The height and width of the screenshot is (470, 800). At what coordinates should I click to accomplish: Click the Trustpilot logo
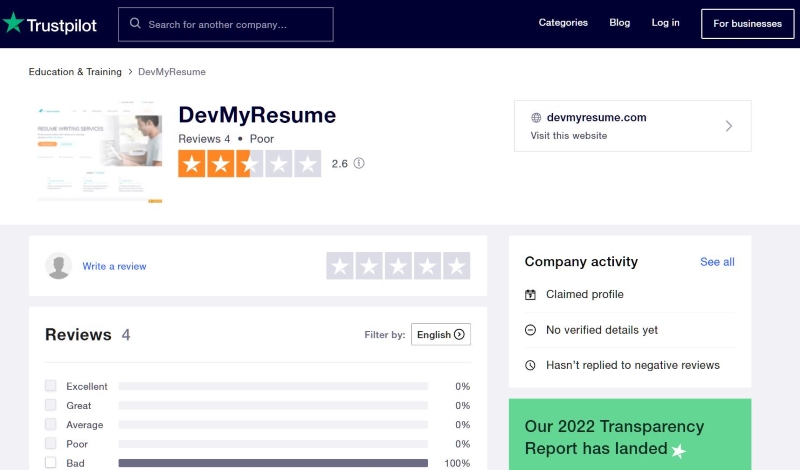49,24
